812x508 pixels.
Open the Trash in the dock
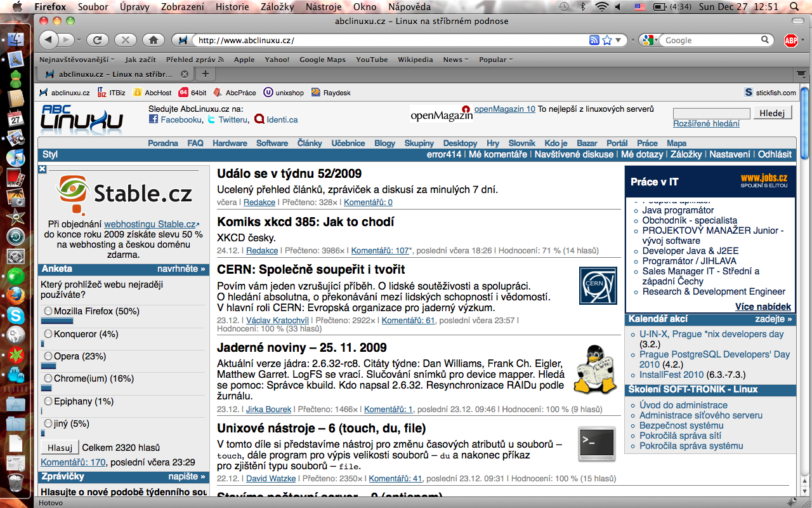click(x=16, y=483)
